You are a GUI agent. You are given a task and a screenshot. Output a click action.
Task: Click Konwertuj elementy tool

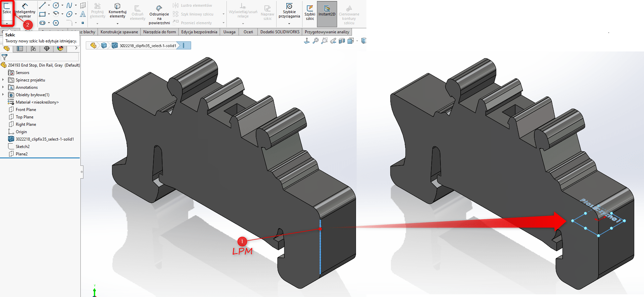(x=117, y=10)
